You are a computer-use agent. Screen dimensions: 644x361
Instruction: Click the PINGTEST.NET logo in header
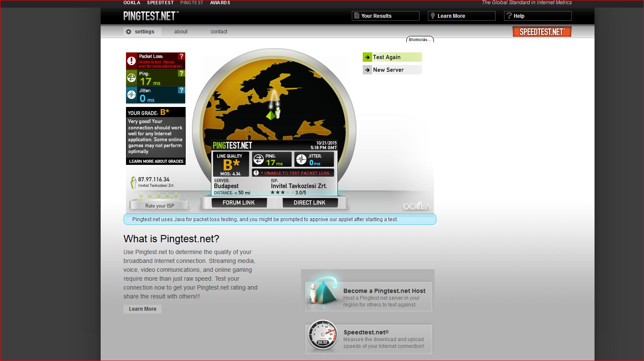coord(151,16)
